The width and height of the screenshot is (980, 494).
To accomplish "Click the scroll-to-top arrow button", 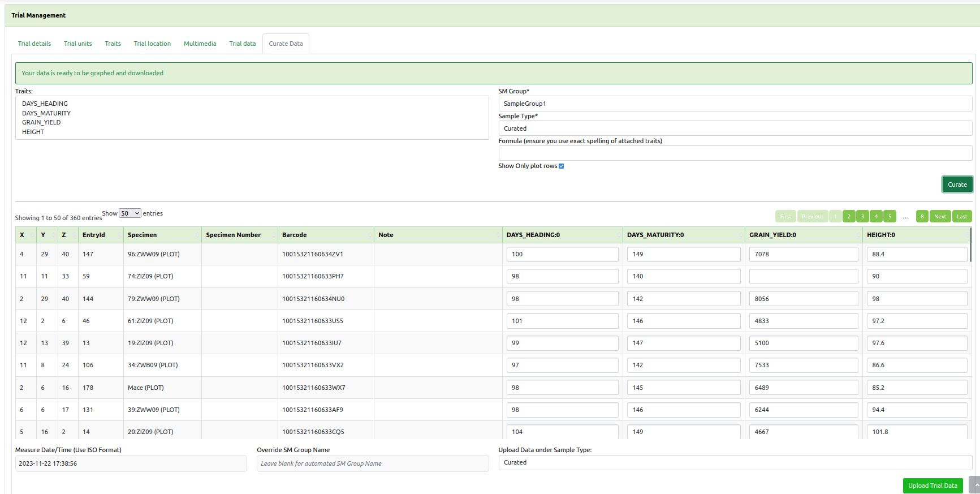I will (975, 485).
